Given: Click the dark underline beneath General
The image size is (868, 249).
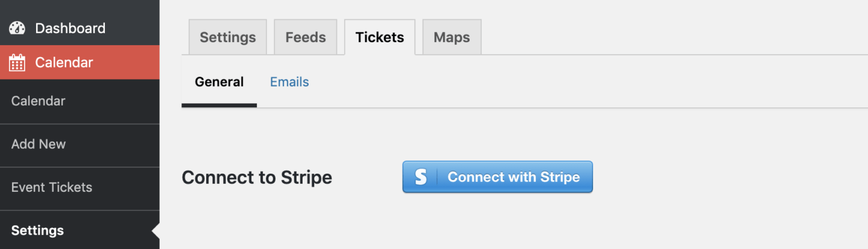Looking at the screenshot, I should click(x=219, y=106).
